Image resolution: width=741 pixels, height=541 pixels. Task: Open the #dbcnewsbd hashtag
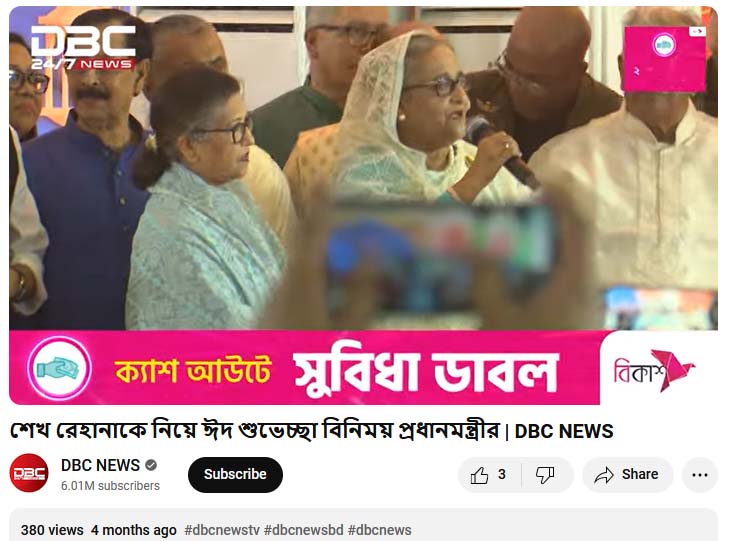pos(303,530)
